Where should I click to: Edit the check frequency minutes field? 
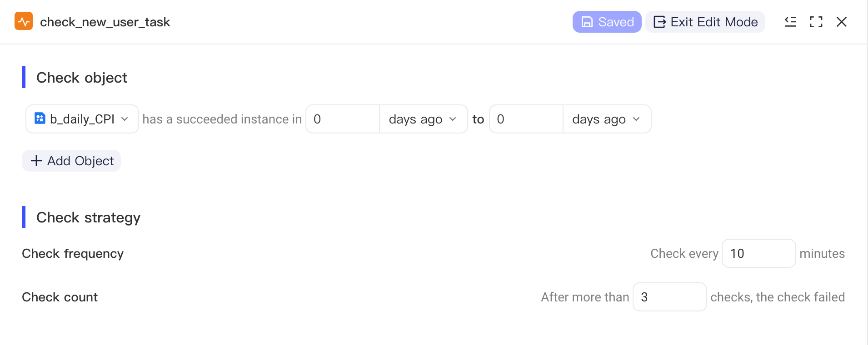(759, 253)
